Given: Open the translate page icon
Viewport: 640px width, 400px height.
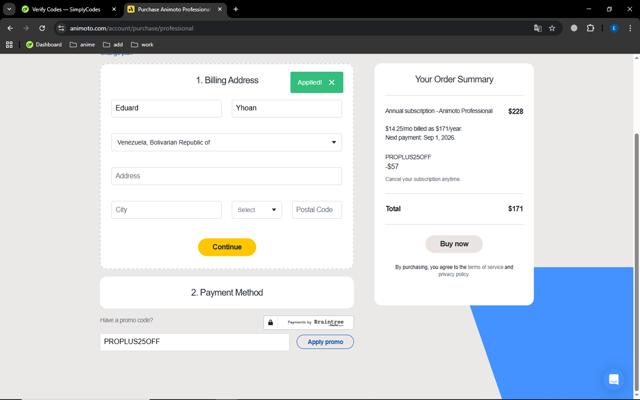Looking at the screenshot, I should tap(538, 28).
